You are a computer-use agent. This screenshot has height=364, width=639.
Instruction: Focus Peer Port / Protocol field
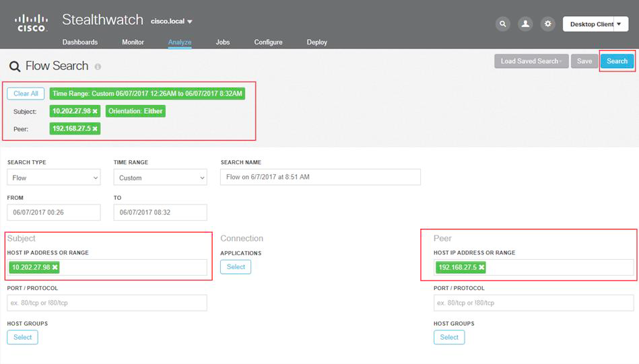point(533,303)
